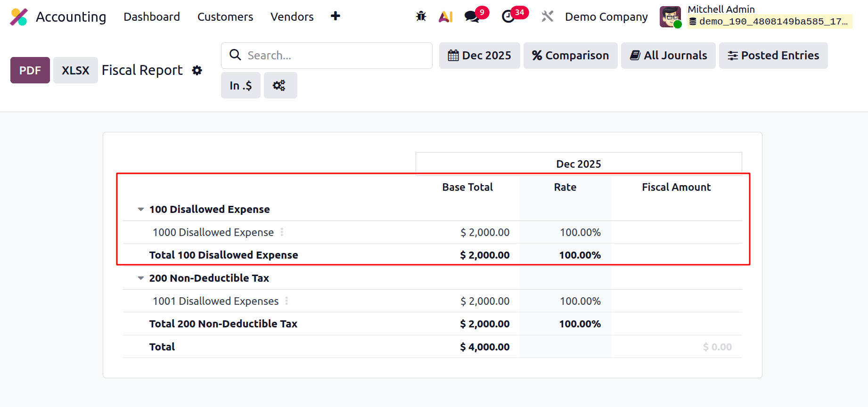Click the Base Total column header
This screenshot has width=868, height=407.
click(x=467, y=187)
